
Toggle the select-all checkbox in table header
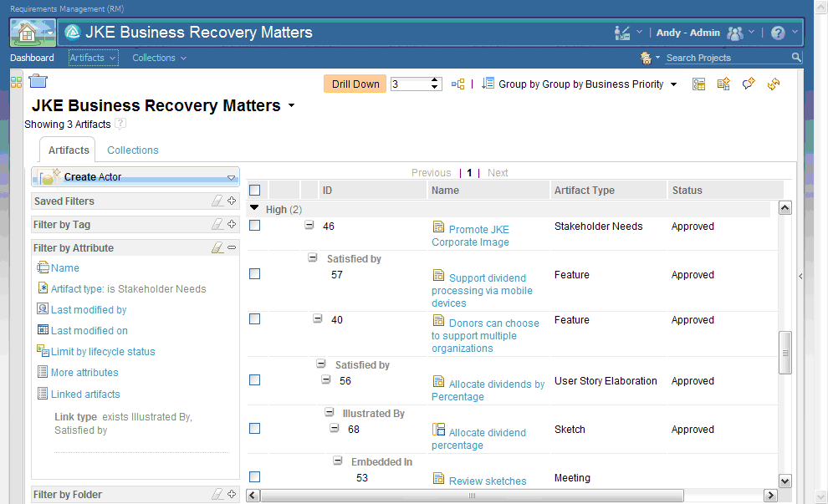254,190
